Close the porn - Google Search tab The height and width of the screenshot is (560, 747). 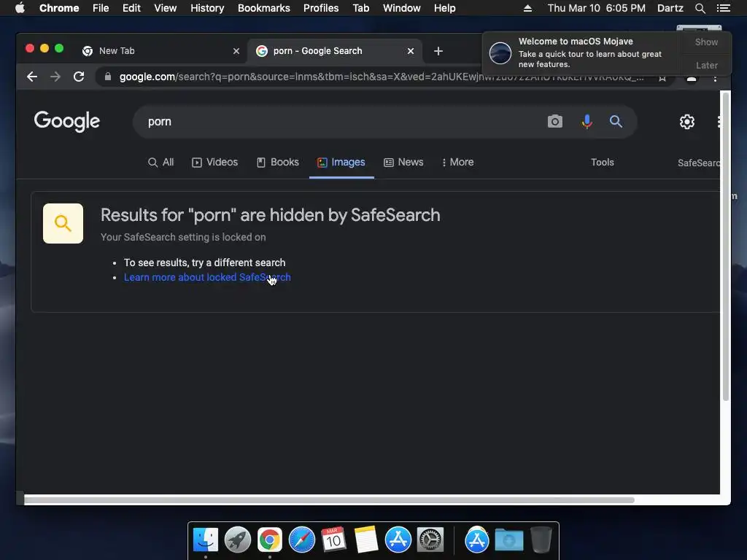(x=411, y=51)
